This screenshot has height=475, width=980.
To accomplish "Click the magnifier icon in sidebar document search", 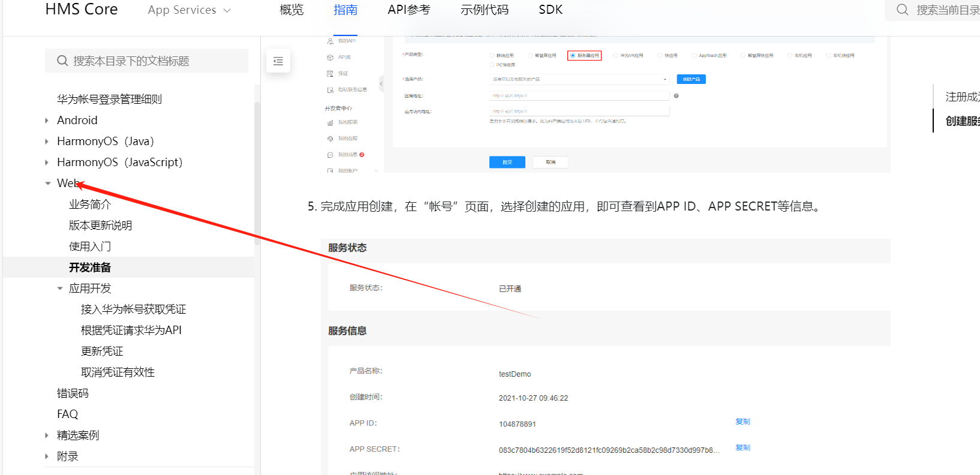I will [62, 61].
